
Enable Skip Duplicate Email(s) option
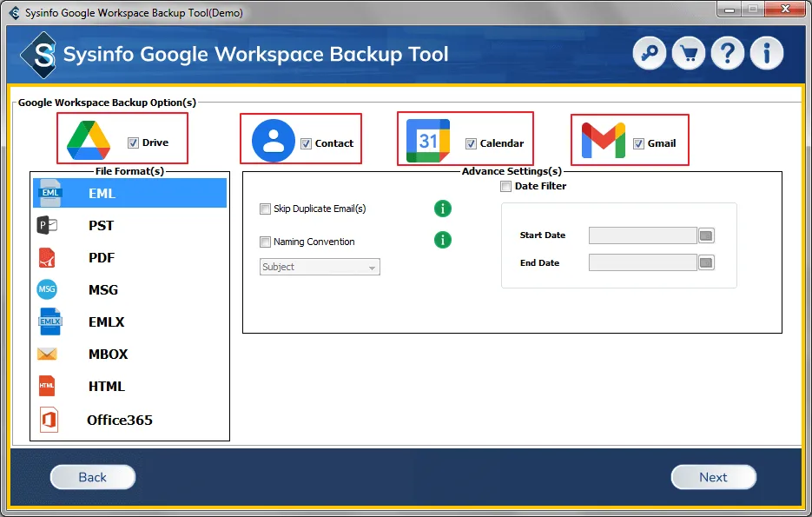pos(266,209)
